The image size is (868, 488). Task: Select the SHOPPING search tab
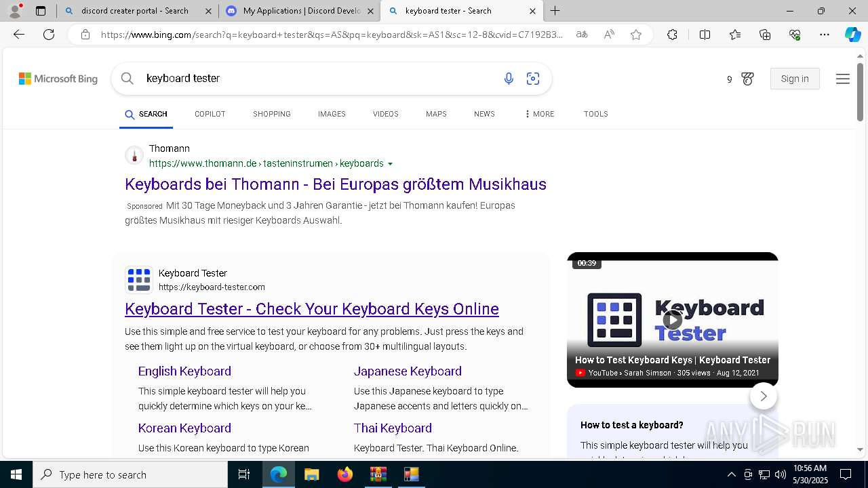[272, 114]
